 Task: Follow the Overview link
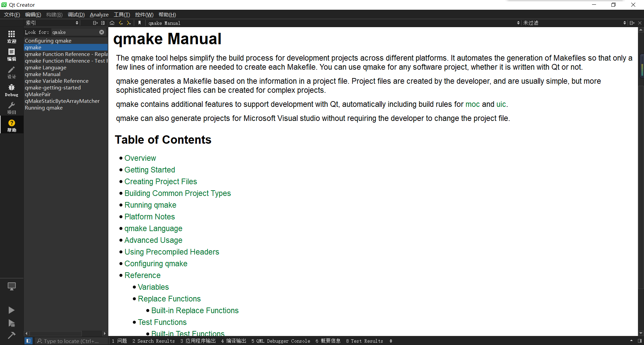coord(140,158)
